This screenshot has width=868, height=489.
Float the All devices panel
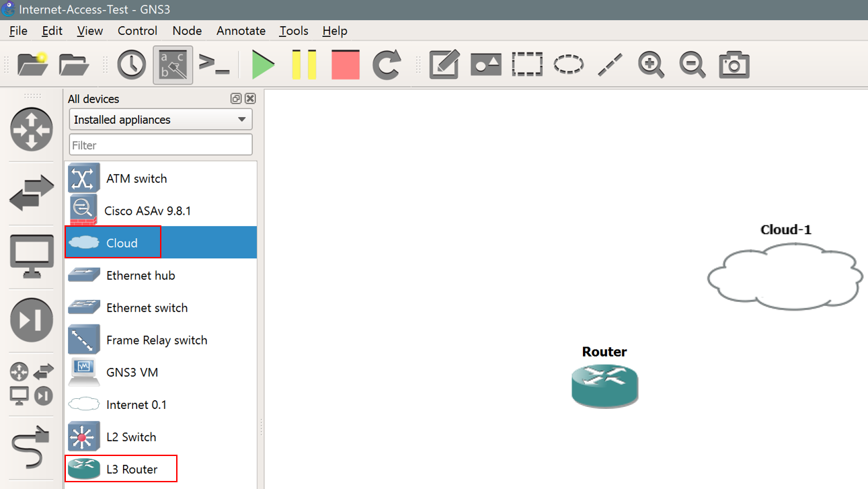click(235, 99)
